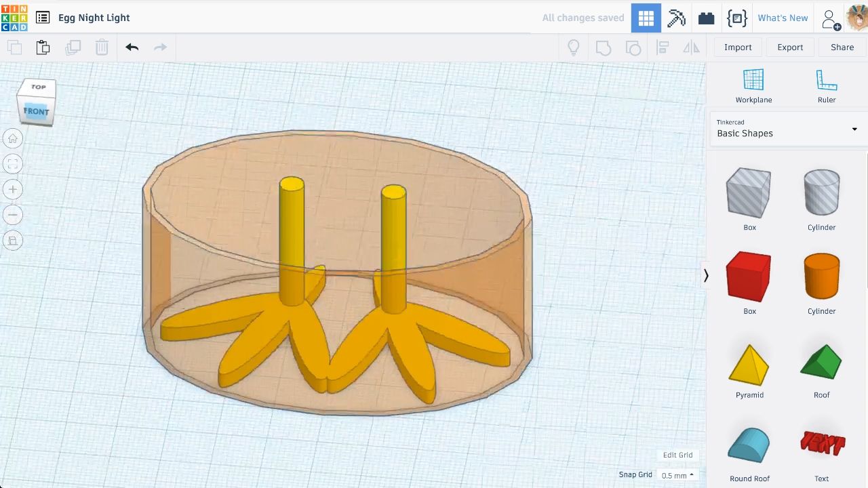Toggle the orthographic perspective view icon
The width and height of the screenshot is (868, 488).
(13, 241)
